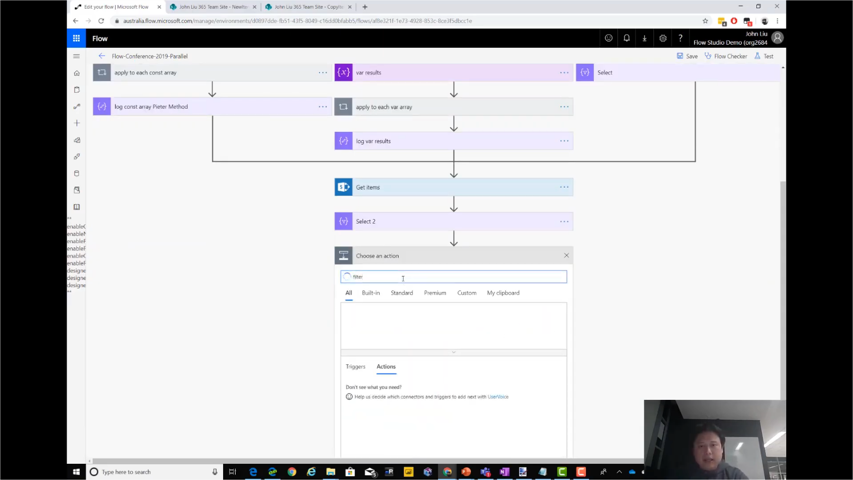
Task: Open Flow Checker
Action: [726, 56]
